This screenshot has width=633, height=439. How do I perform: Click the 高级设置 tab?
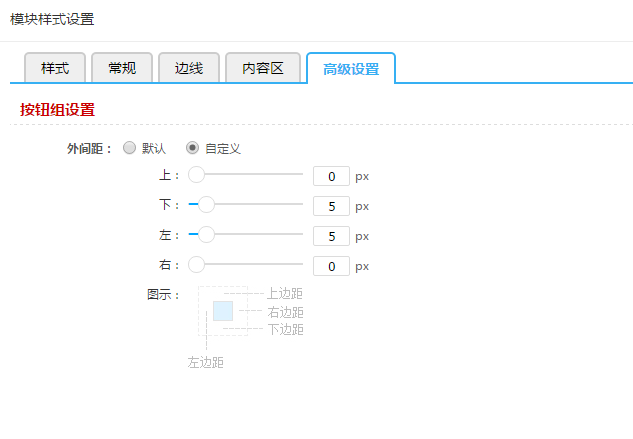pos(350,69)
